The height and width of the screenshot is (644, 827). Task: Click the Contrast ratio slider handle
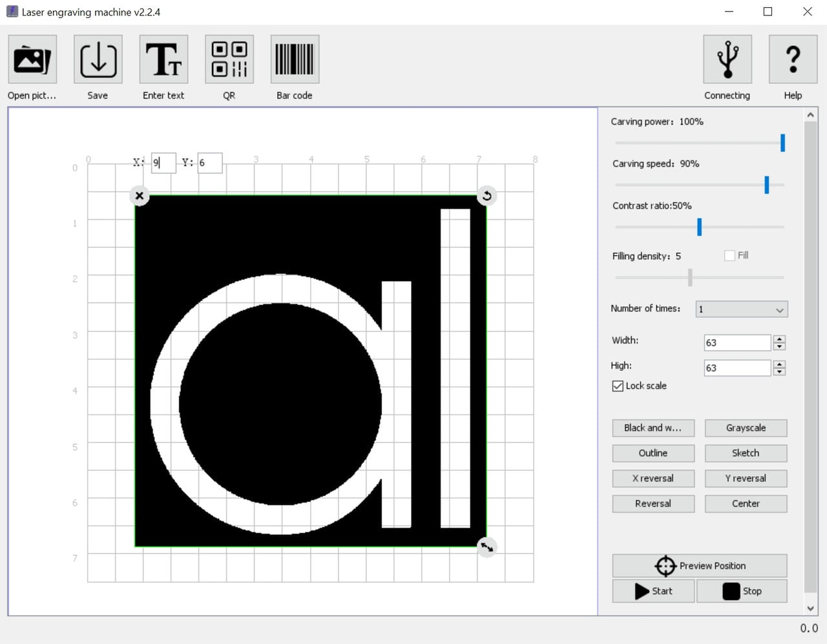[x=699, y=227]
